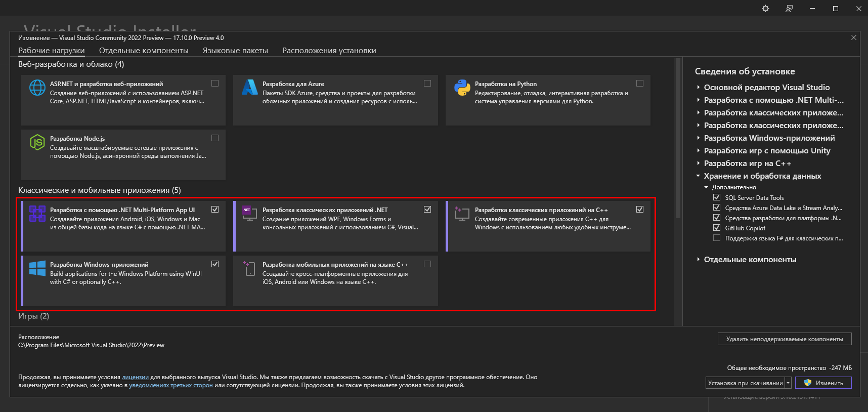Click the Azure development workload icon

[x=249, y=88]
